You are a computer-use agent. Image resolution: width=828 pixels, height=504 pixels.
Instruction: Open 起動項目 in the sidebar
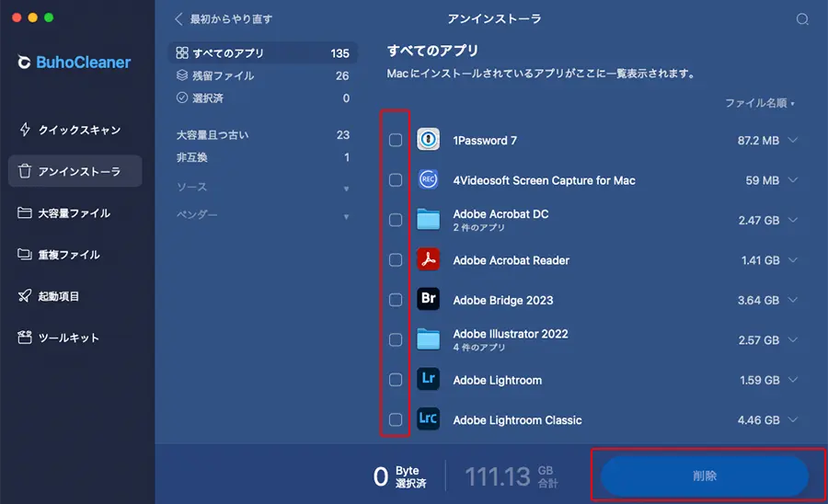pos(75,296)
